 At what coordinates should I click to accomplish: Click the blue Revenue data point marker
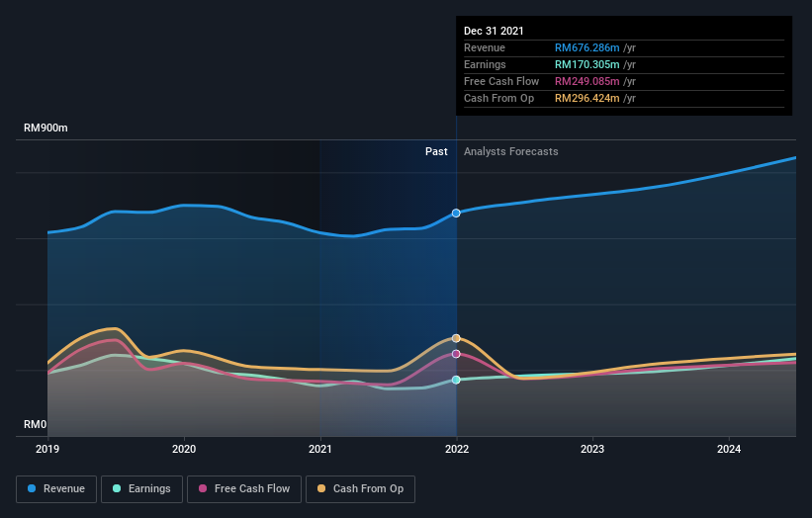point(456,214)
